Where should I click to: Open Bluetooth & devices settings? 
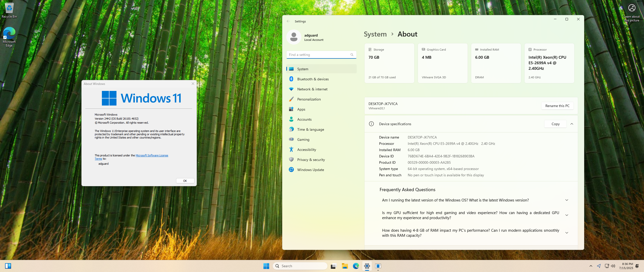point(321,79)
